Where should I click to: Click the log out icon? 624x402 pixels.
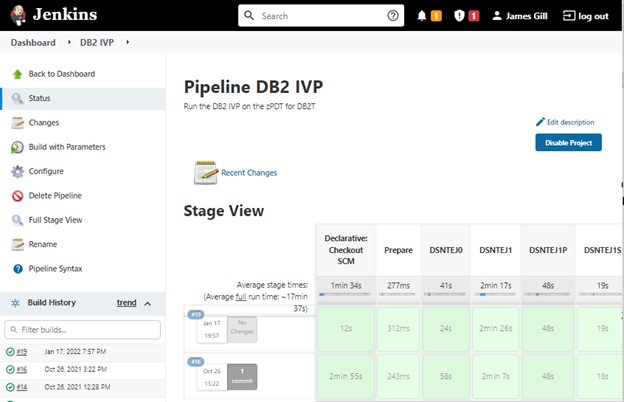(x=569, y=16)
